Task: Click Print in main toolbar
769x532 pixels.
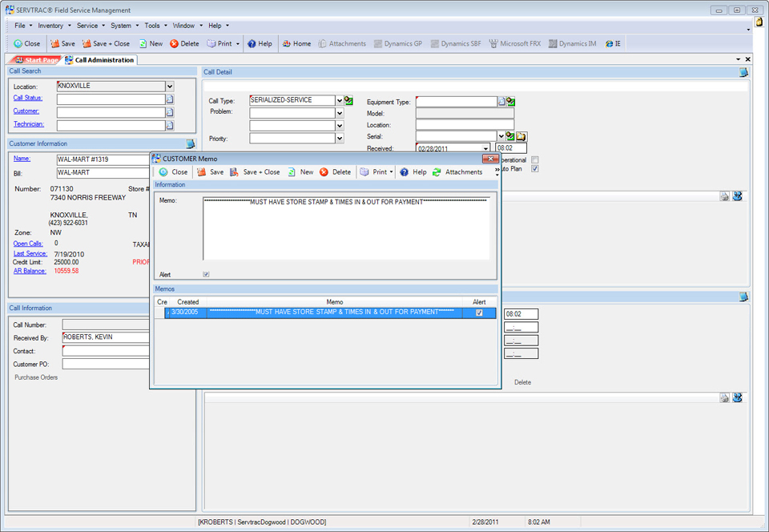Action: point(219,43)
